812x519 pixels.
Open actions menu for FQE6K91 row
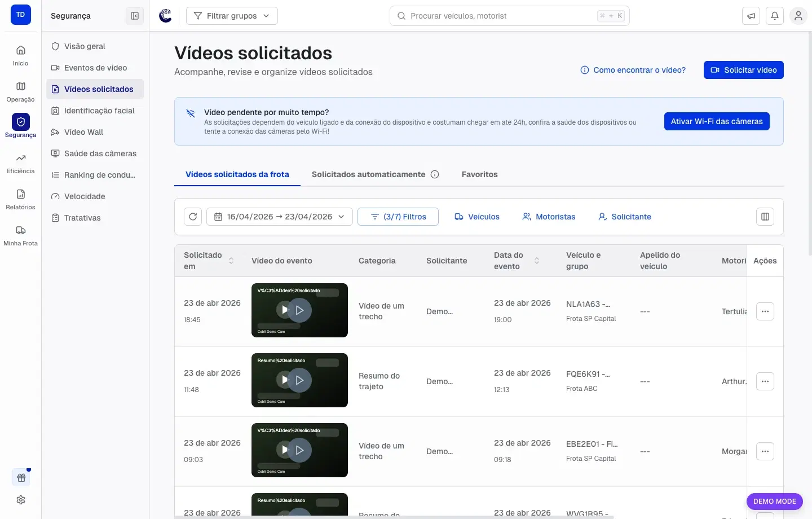[x=765, y=381]
